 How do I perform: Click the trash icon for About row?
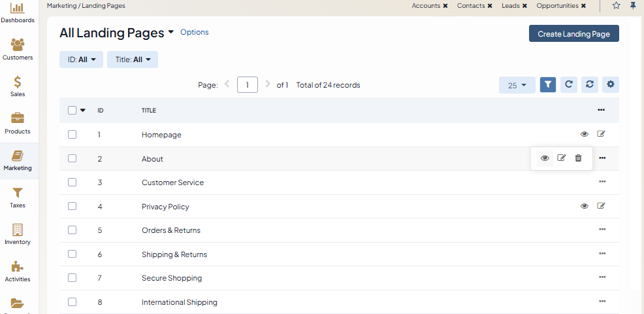point(578,158)
